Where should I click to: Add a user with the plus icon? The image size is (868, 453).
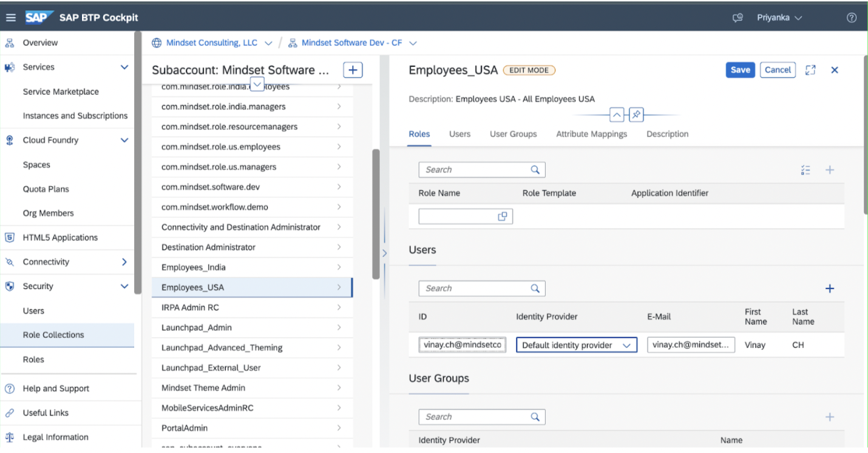[830, 288]
